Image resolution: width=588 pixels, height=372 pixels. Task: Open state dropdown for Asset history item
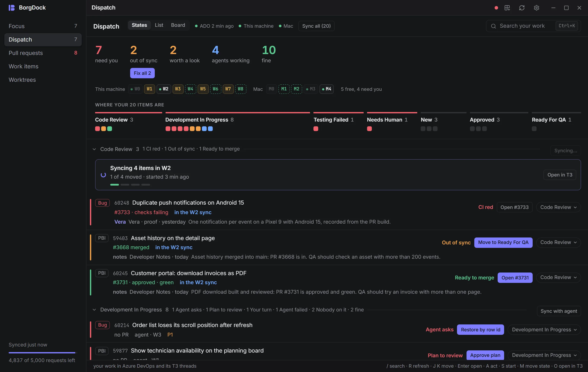(558, 242)
